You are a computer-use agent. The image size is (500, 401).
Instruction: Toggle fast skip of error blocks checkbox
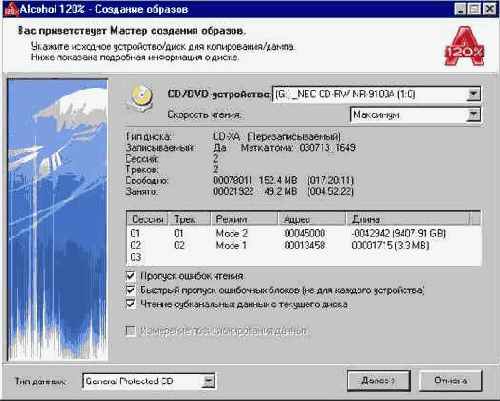(130, 290)
